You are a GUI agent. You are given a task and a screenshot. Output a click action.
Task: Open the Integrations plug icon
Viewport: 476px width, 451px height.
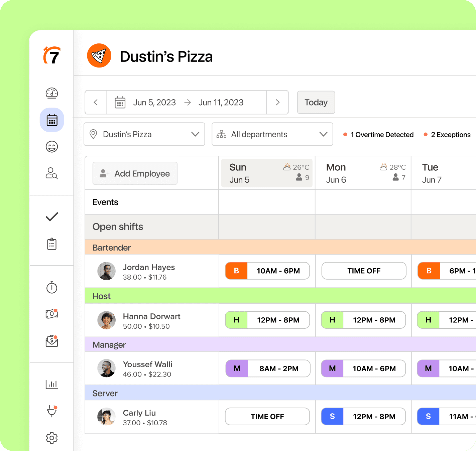[51, 412]
